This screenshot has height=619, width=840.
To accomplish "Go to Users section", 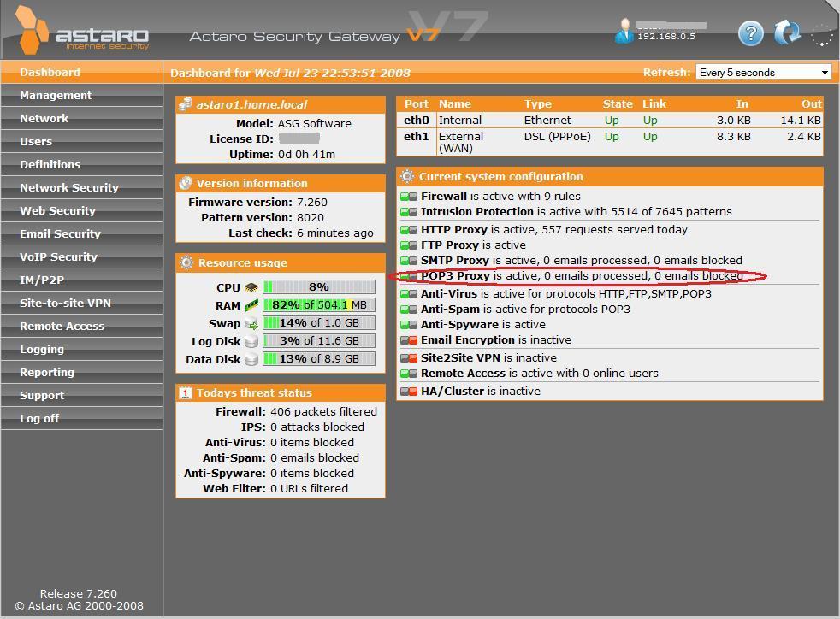I will pyautogui.click(x=81, y=141).
